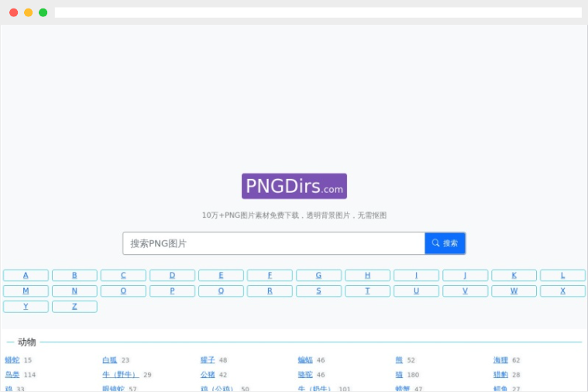The height and width of the screenshot is (392, 588).
Task: Choose the S letter button
Action: 318,291
